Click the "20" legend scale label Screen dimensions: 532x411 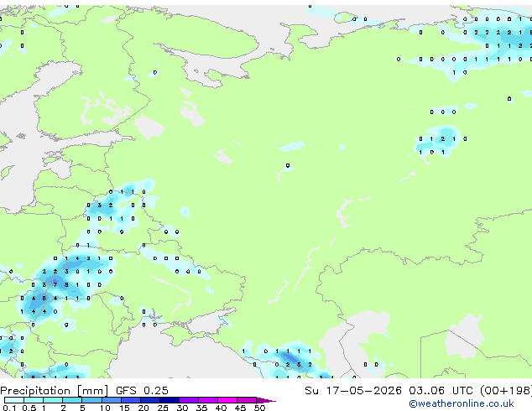pos(143,408)
